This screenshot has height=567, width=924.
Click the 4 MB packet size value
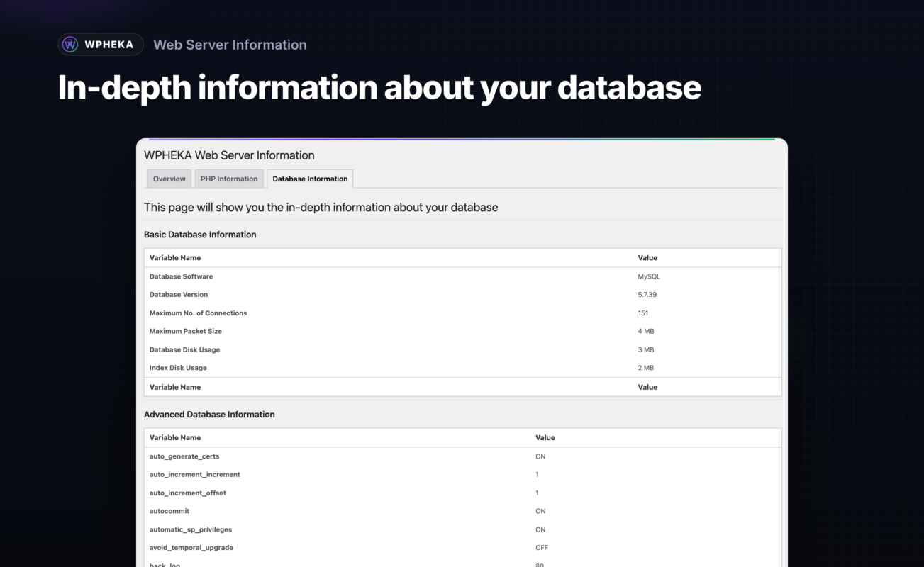pos(645,331)
